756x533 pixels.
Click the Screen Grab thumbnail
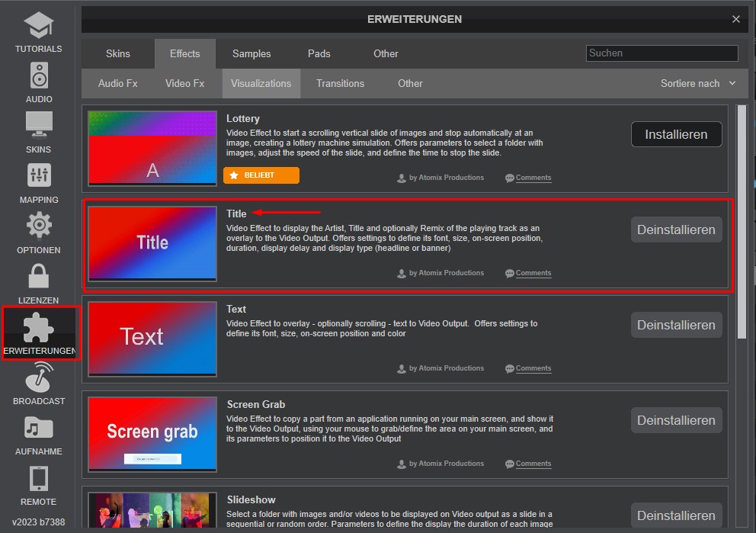click(x=152, y=432)
